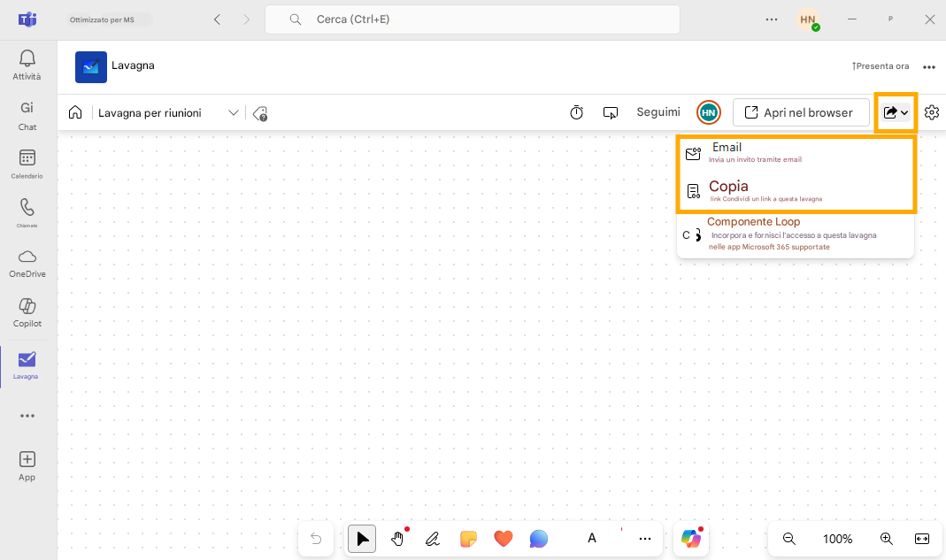Open whiteboard settings gear
Viewport: 946px width, 560px height.
932,112
